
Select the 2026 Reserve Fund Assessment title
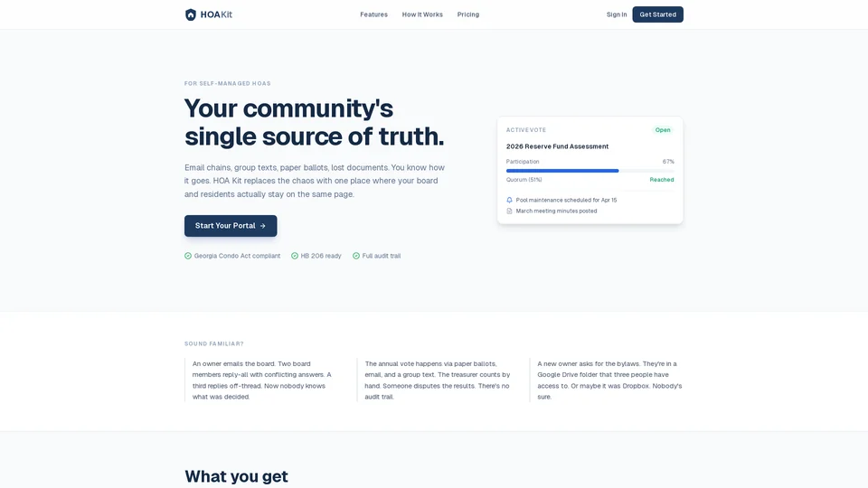pos(558,146)
